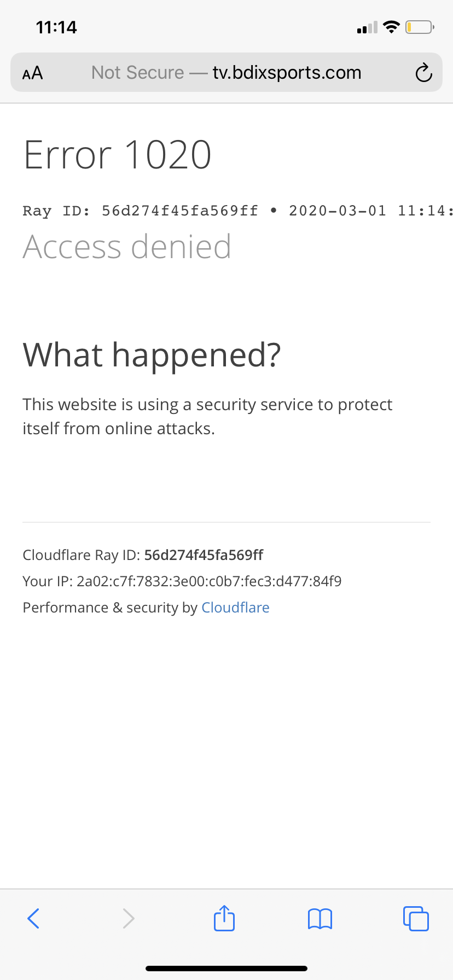Open the Cloudflare link
453x980 pixels.
point(235,608)
